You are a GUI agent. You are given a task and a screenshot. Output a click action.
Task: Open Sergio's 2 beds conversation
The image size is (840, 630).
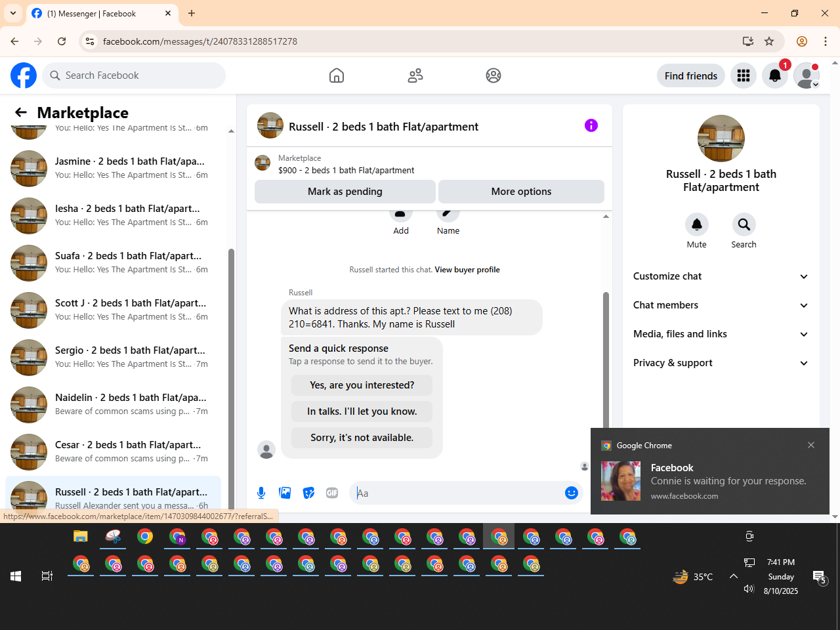(x=113, y=358)
